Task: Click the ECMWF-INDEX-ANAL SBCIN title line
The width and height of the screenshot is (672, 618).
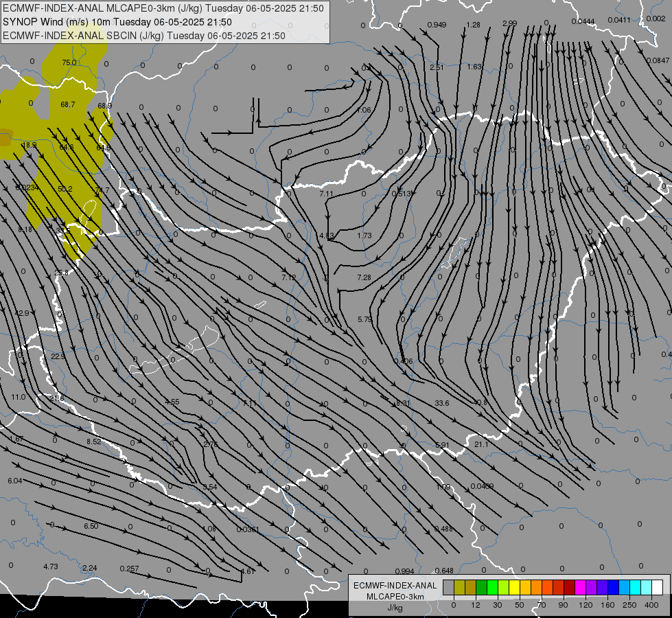Action: (144, 36)
